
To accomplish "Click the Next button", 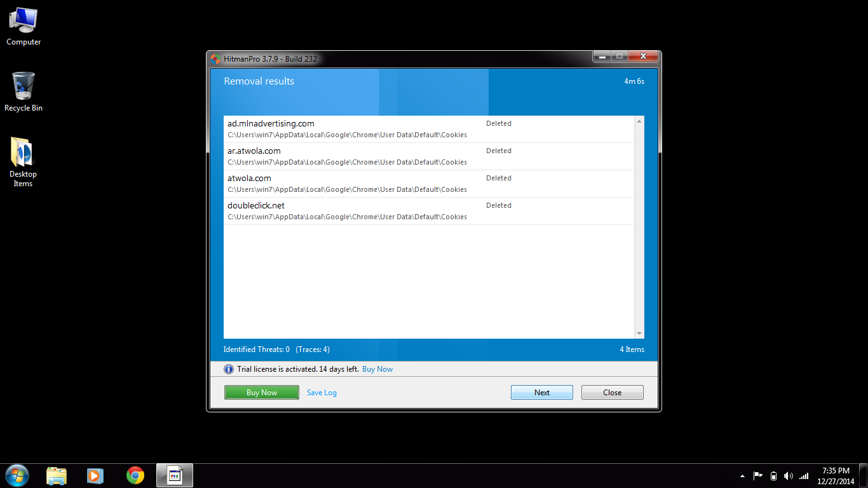I will click(x=542, y=393).
